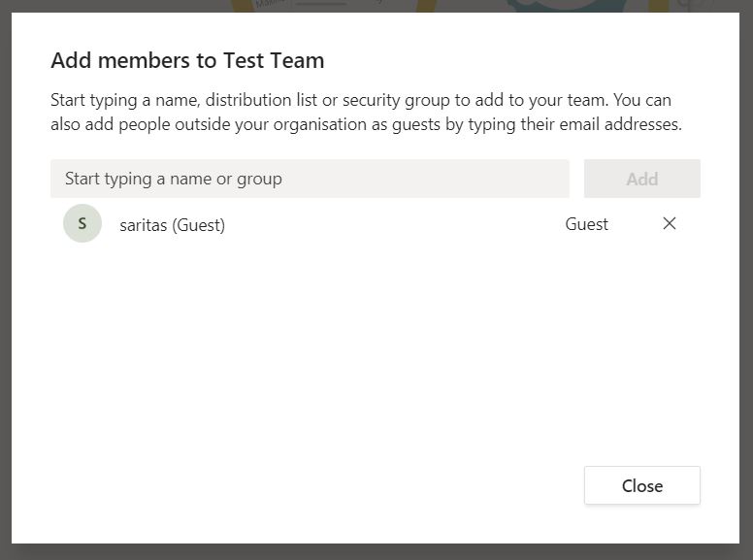Click the green circular S initial icon
This screenshot has height=560, width=753.
82,224
